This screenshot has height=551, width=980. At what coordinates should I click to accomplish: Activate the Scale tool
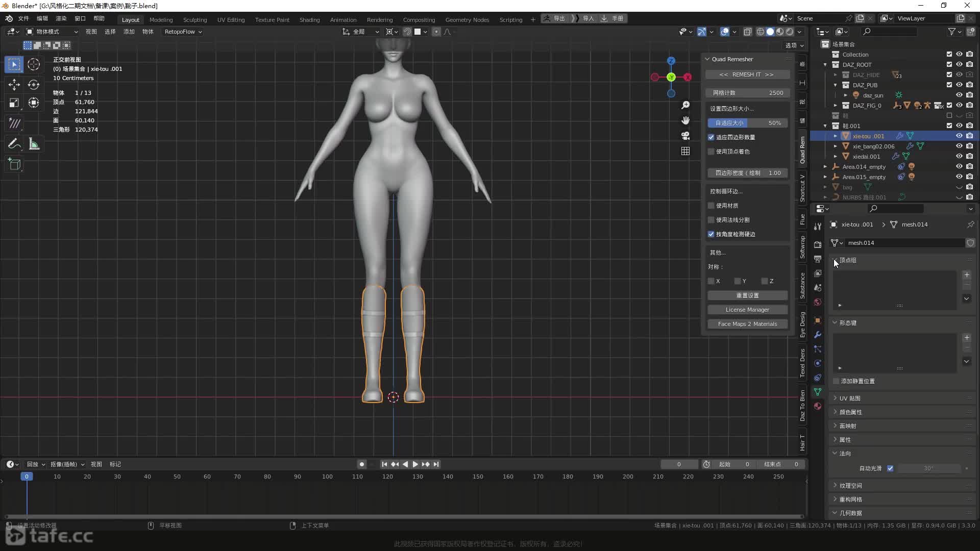[14, 103]
